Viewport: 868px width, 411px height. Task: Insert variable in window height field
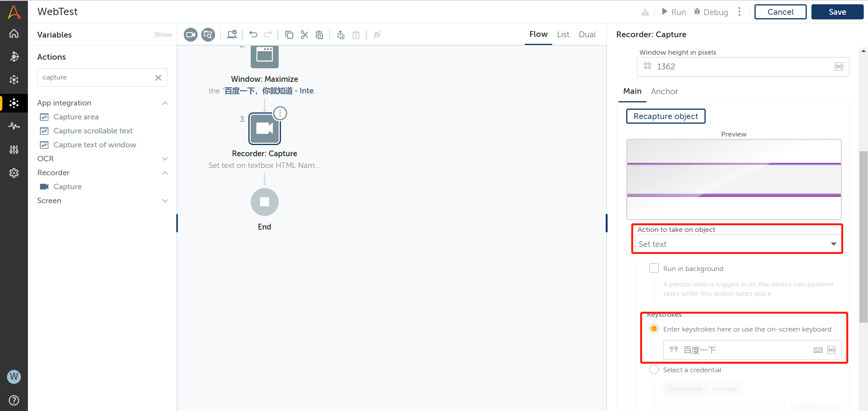coord(839,67)
